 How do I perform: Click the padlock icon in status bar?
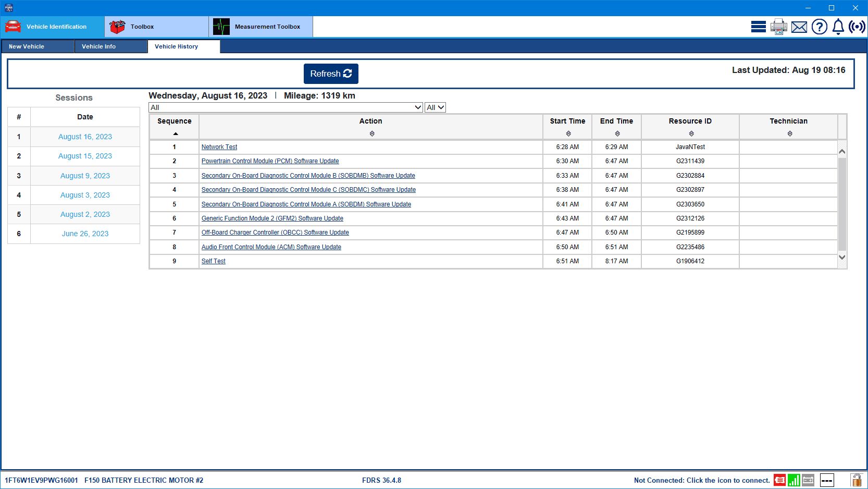click(856, 480)
